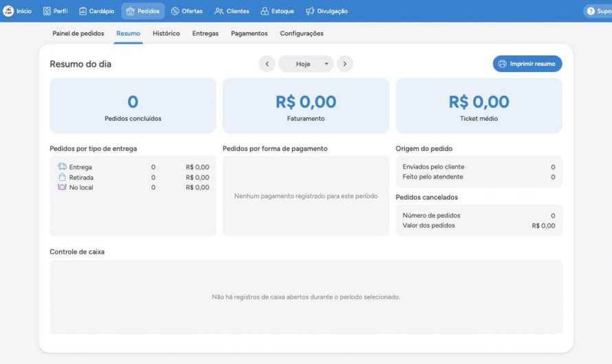This screenshot has width=612, height=364.
Task: Go to previous day with left chevron
Action: click(x=267, y=64)
